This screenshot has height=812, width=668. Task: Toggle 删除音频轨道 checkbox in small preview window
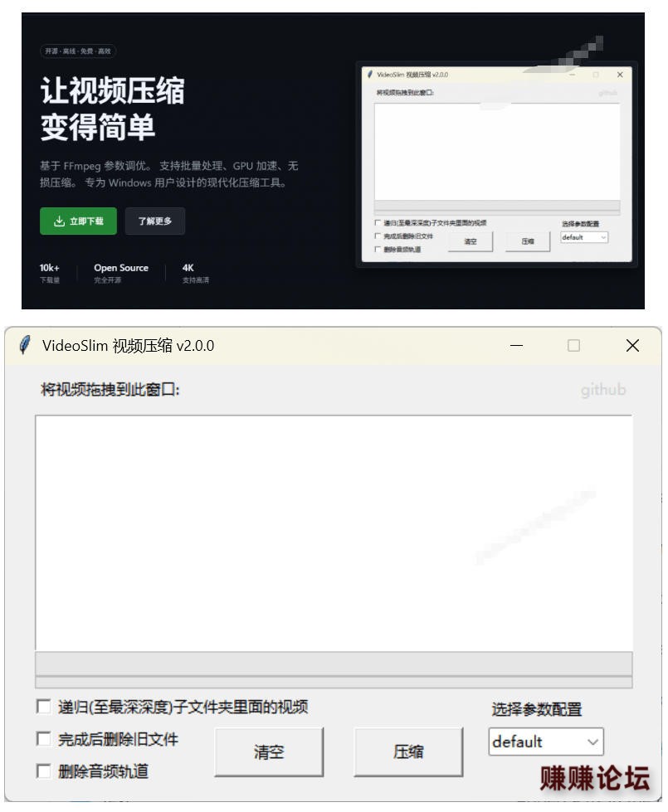click(x=378, y=249)
